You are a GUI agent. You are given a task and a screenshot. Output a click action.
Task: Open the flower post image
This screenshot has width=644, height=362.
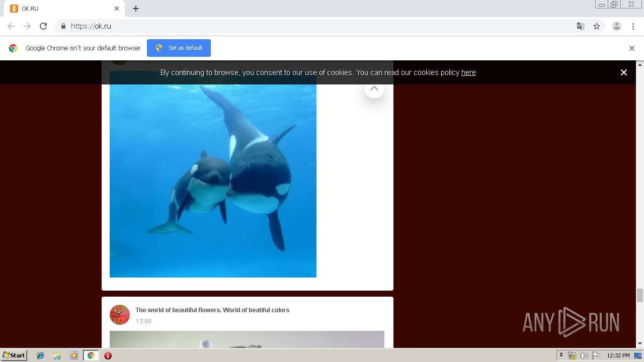(247, 339)
